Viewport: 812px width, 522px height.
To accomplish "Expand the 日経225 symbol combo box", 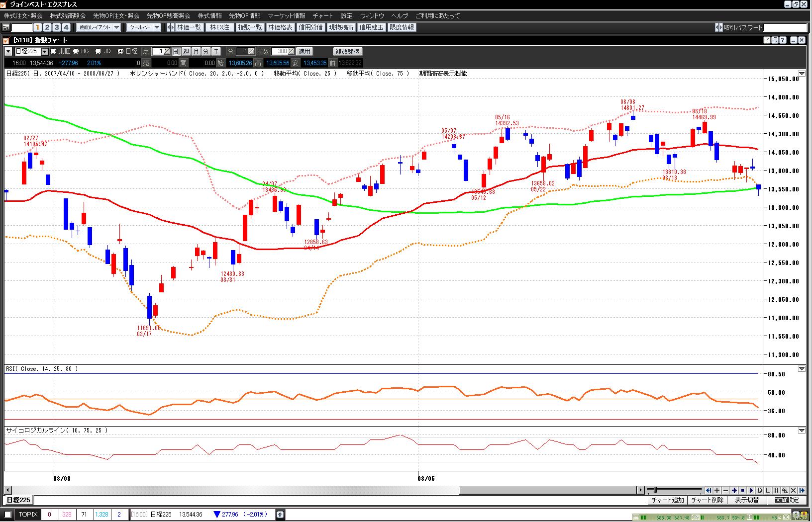I will click(44, 51).
